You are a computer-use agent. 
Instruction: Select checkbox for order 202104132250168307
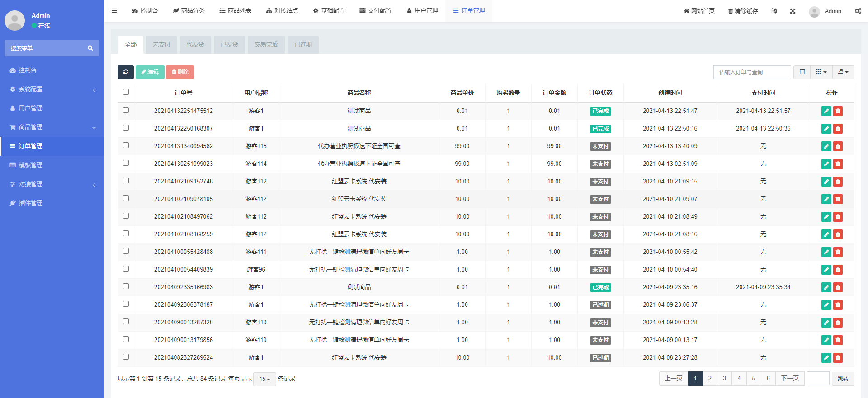click(x=126, y=128)
